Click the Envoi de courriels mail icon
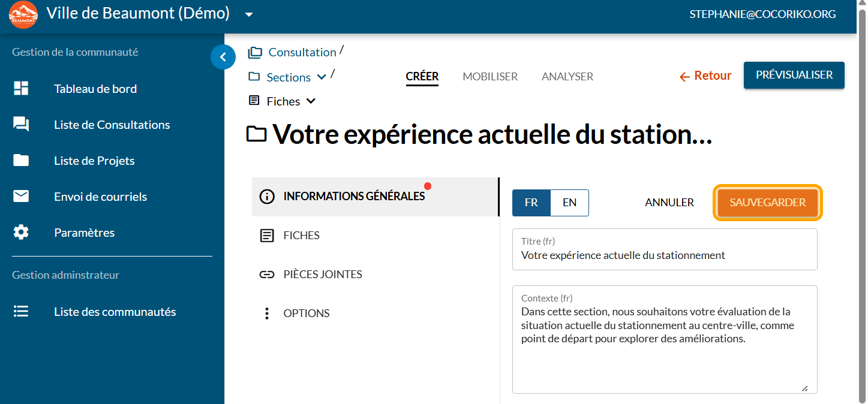This screenshot has width=868, height=404. (x=21, y=197)
